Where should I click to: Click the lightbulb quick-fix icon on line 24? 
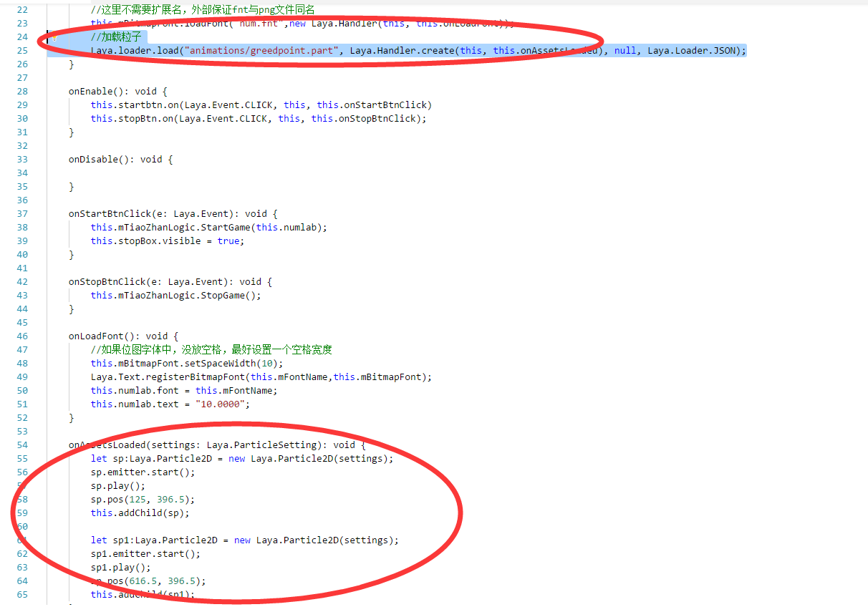point(53,37)
